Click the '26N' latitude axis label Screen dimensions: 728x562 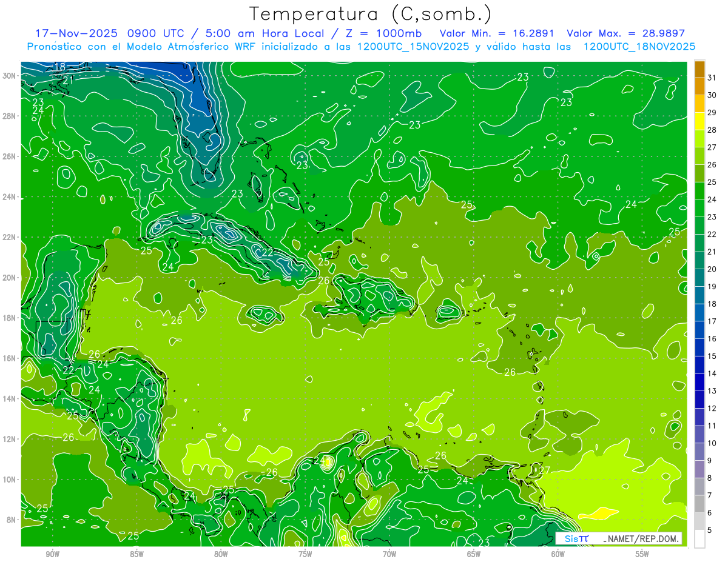tap(10, 156)
